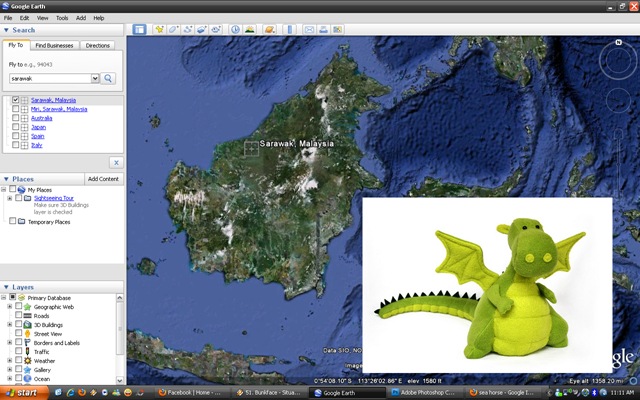Click the Gallery layer star icon
Image resolution: width=640 pixels, height=400 pixels.
(27, 370)
